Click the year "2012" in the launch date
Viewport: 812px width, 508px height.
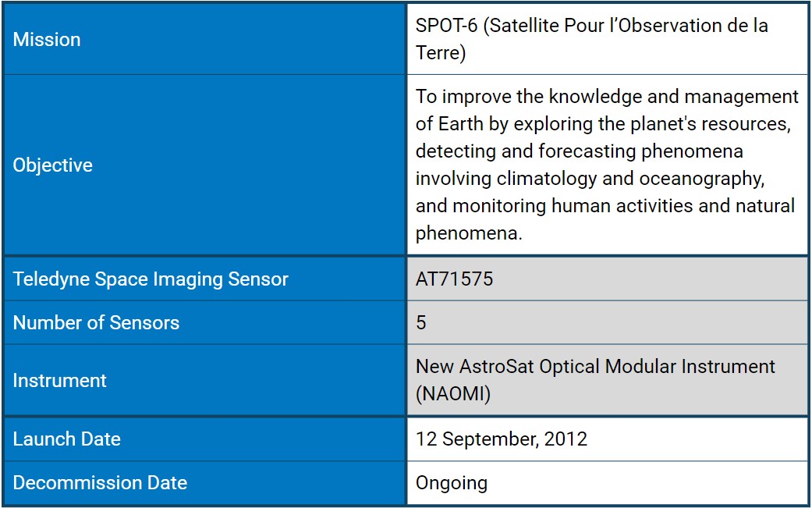pyautogui.click(x=565, y=439)
